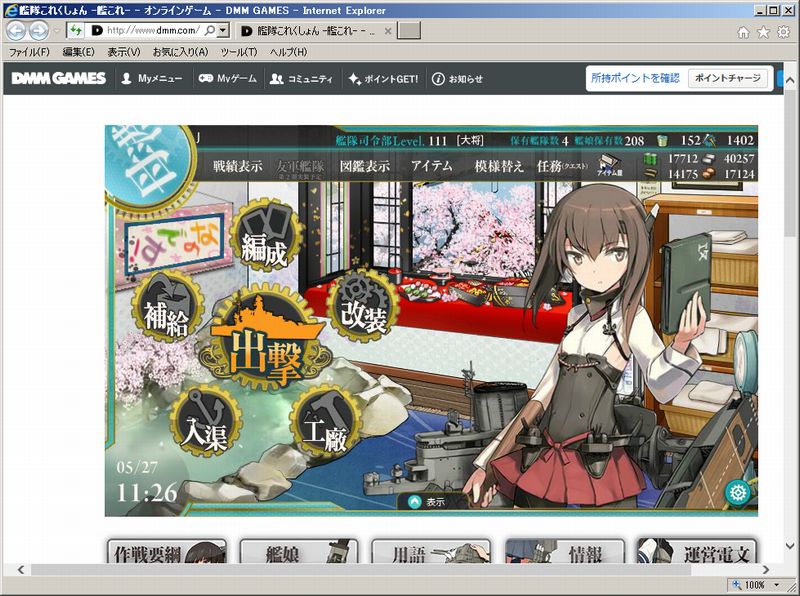Click the vertical scrollbar down arrow

pyautogui.click(x=790, y=547)
